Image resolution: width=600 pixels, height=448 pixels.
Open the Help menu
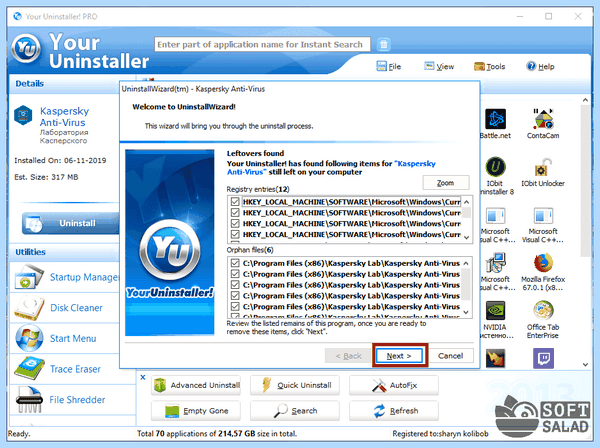point(540,67)
